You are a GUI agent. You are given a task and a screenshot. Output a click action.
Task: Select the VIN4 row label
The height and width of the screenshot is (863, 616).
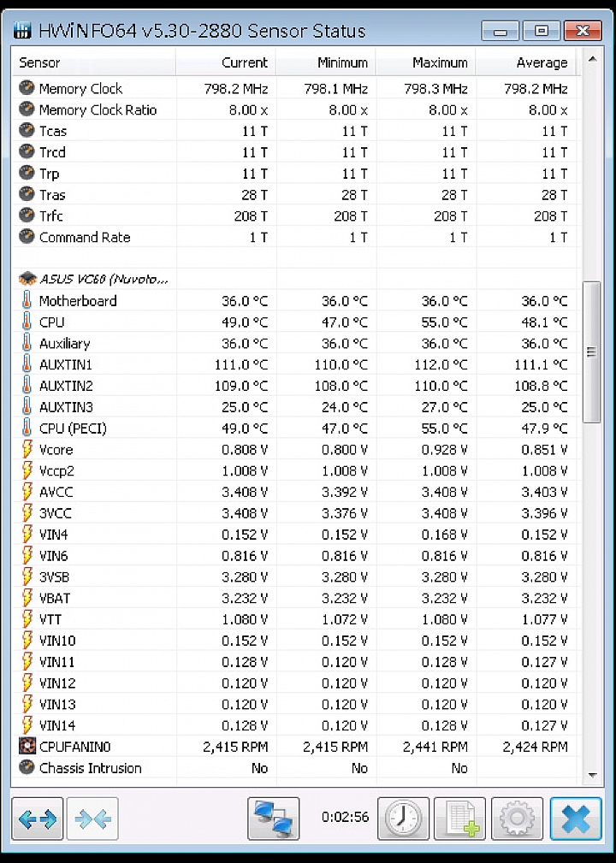tap(53, 535)
